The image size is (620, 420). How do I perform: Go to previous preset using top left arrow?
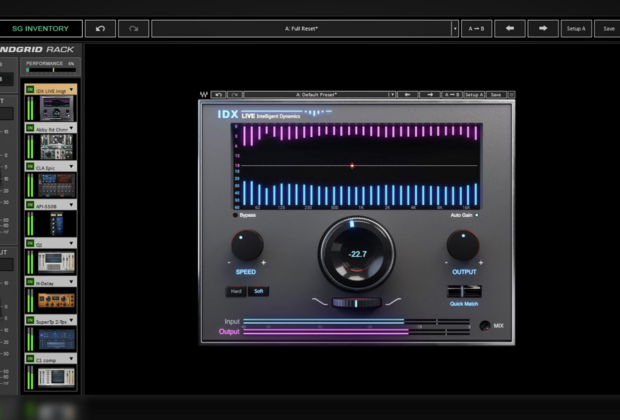click(509, 29)
